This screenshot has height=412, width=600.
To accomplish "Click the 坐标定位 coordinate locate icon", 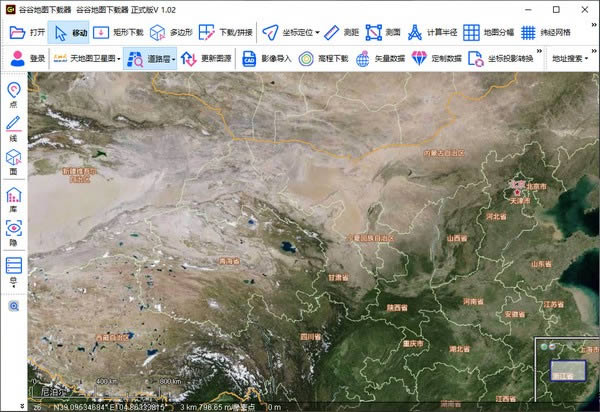I will click(x=270, y=33).
